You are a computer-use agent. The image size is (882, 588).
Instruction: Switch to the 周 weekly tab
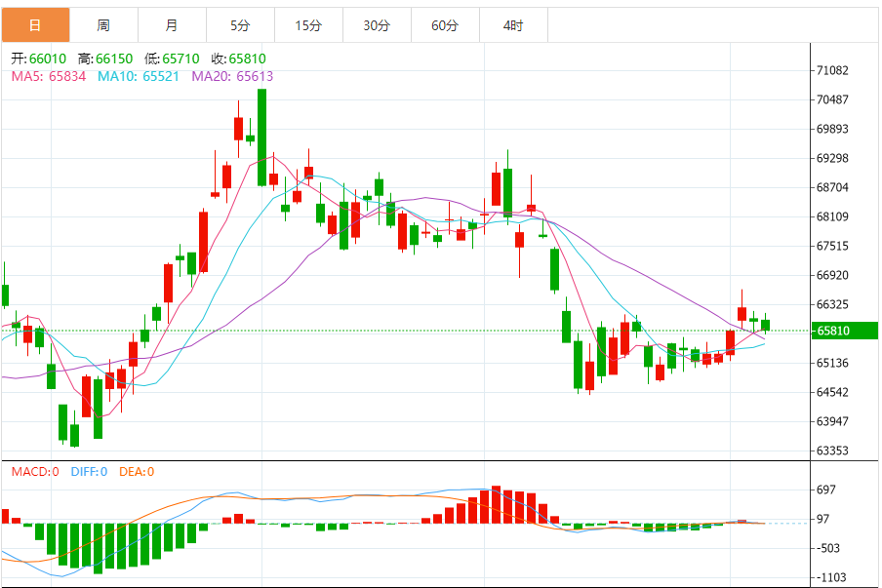click(x=103, y=25)
